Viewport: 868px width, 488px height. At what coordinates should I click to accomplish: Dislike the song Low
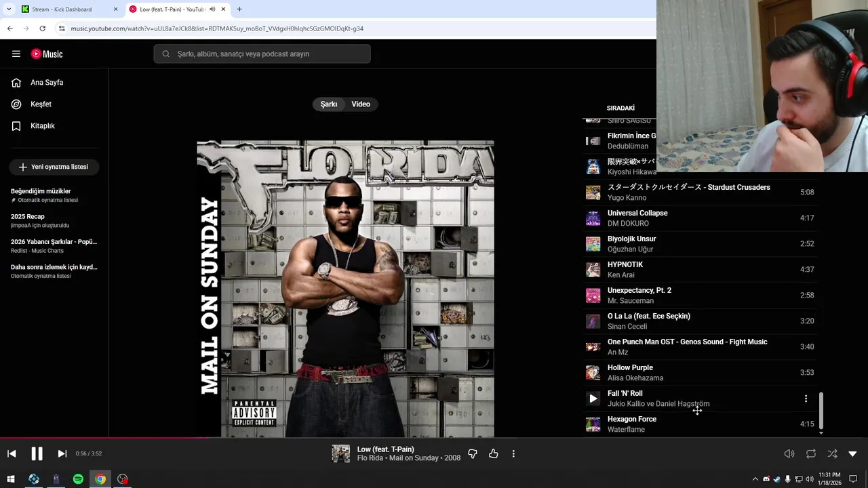pyautogui.click(x=473, y=454)
